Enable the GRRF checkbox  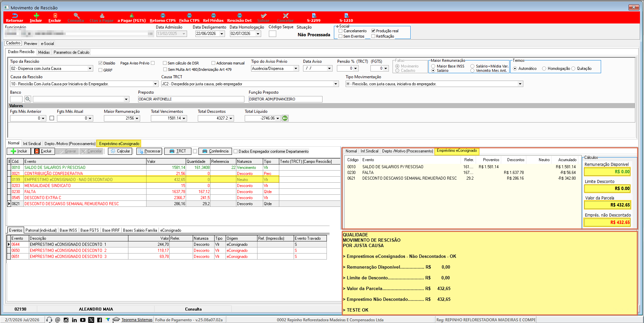100,70
